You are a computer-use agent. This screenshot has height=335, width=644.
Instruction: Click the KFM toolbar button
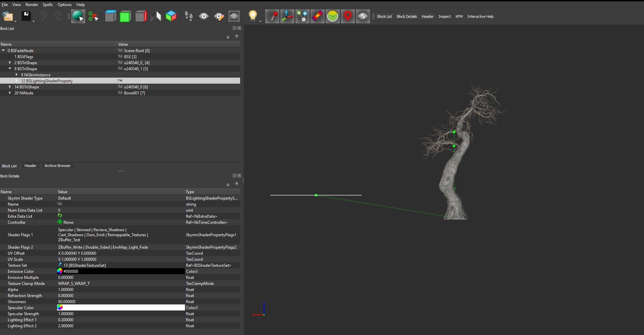tap(459, 16)
